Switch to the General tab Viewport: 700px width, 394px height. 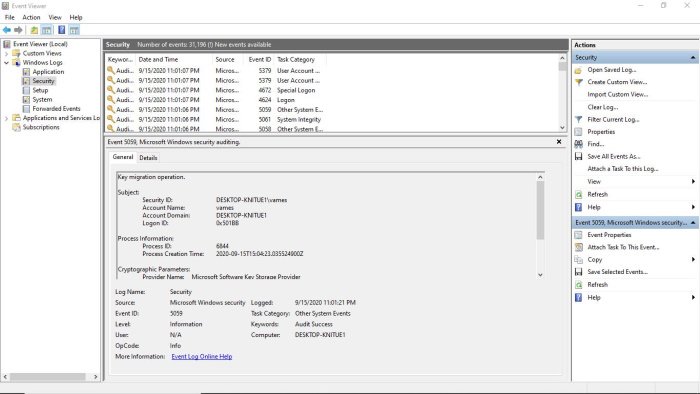(123, 157)
